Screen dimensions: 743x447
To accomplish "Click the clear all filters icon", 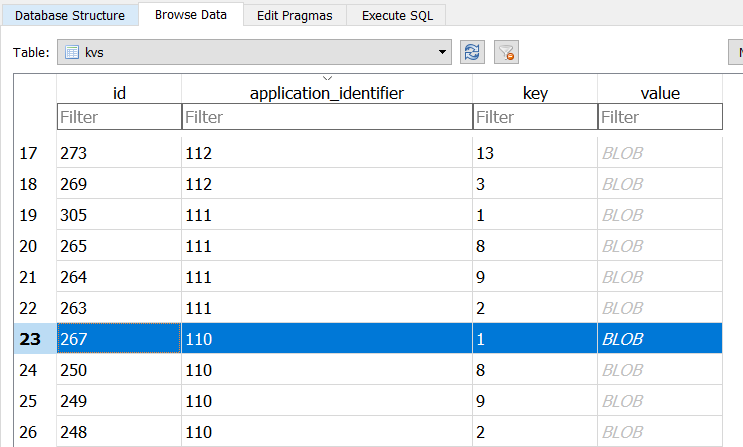I will coord(506,52).
